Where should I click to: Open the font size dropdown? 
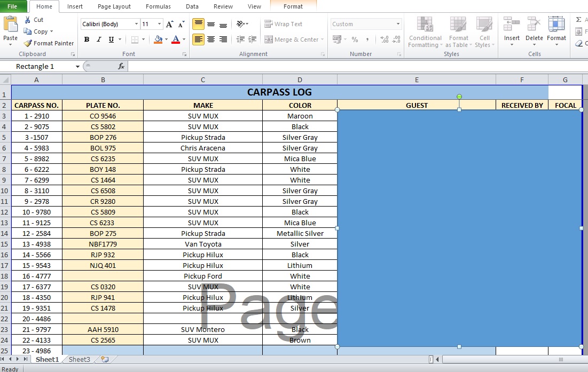159,24
